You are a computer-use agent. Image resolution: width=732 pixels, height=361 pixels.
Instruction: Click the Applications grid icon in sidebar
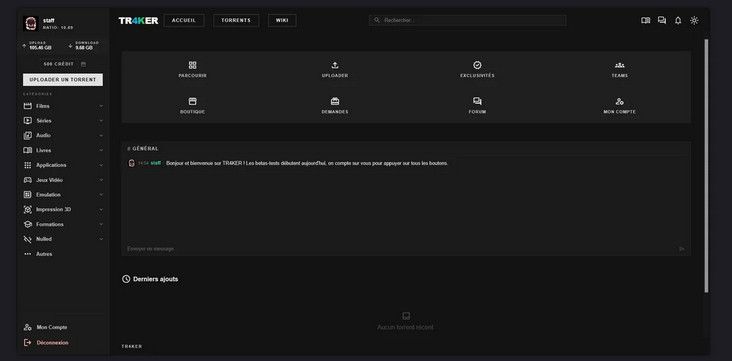click(28, 165)
